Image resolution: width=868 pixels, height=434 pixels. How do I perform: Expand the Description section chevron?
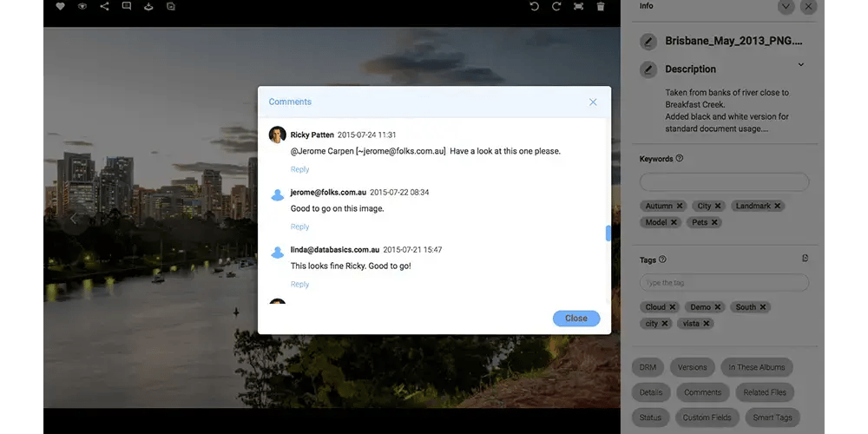(x=800, y=65)
